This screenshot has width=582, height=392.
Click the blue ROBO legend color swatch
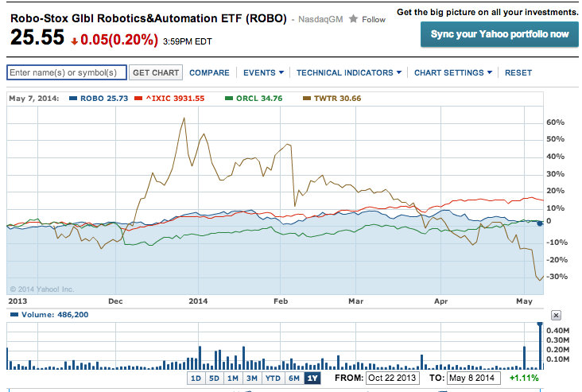point(73,99)
